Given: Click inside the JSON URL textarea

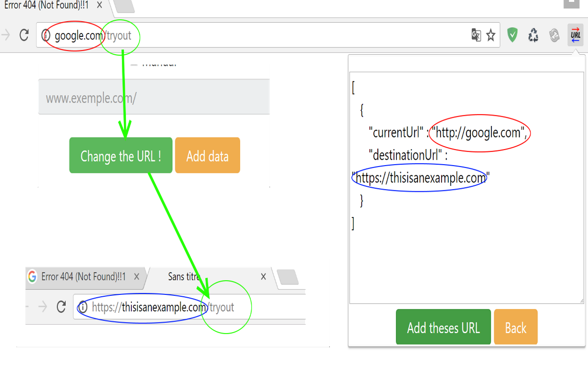Looking at the screenshot, I should (466, 187).
